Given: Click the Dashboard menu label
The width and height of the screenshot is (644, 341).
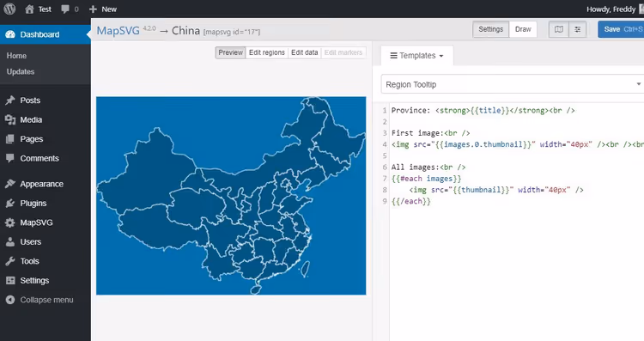Looking at the screenshot, I should [x=39, y=34].
